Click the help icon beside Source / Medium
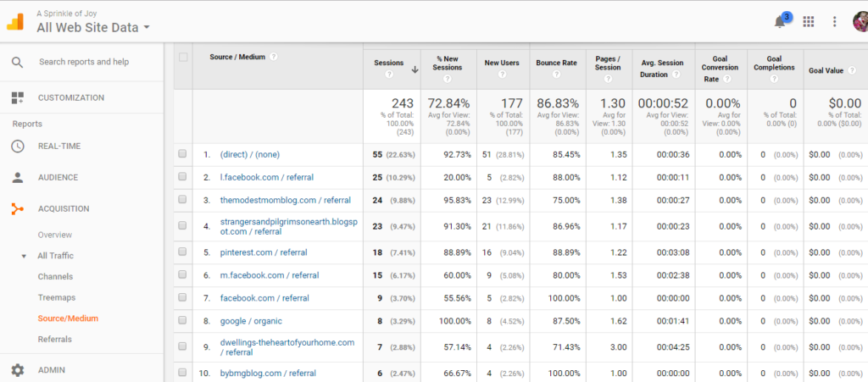 tap(274, 58)
